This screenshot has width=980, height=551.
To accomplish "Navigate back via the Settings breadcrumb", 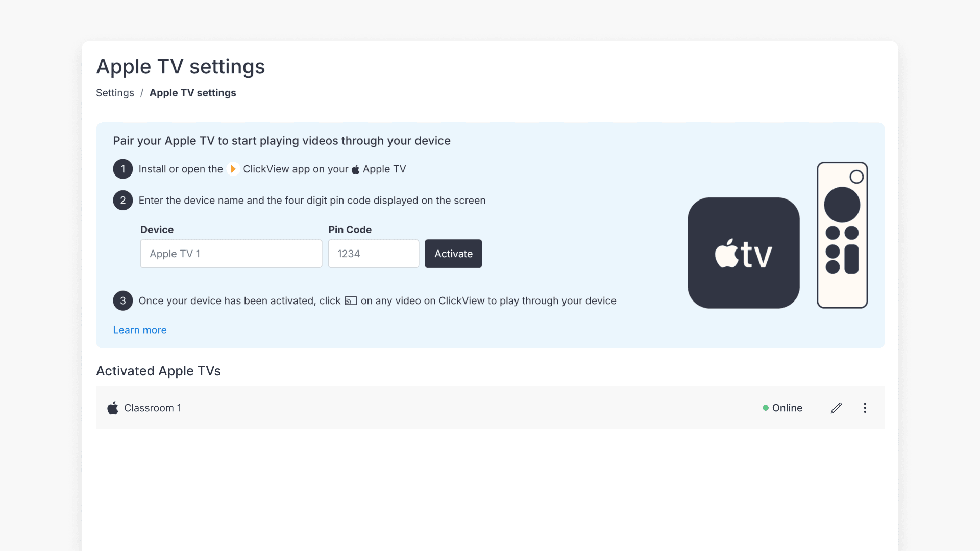I will click(x=115, y=93).
